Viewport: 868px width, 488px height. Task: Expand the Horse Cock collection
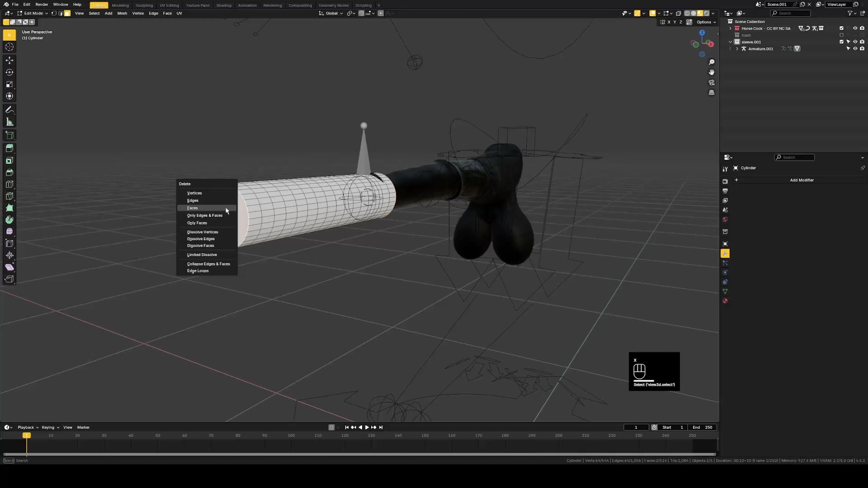[731, 28]
